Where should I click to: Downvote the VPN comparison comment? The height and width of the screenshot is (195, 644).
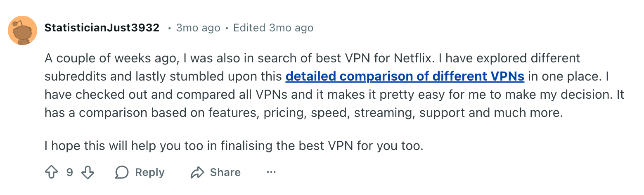pos(88,172)
